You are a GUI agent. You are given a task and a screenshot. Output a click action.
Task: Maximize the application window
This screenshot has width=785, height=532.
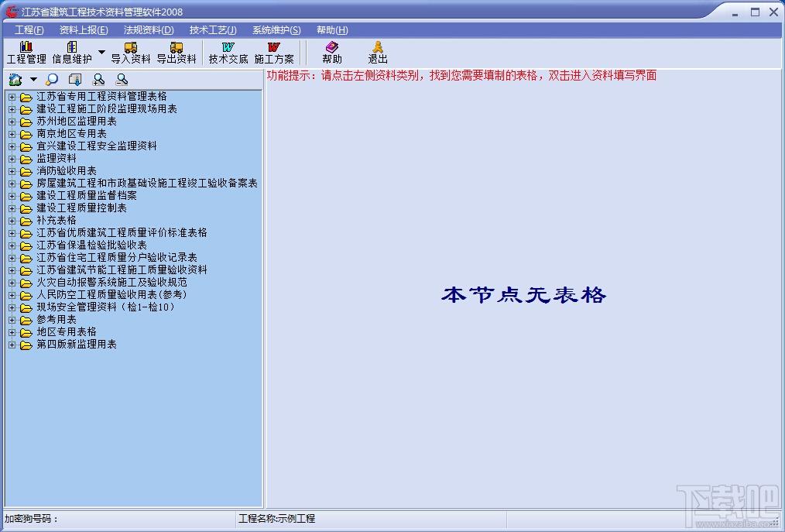755,12
